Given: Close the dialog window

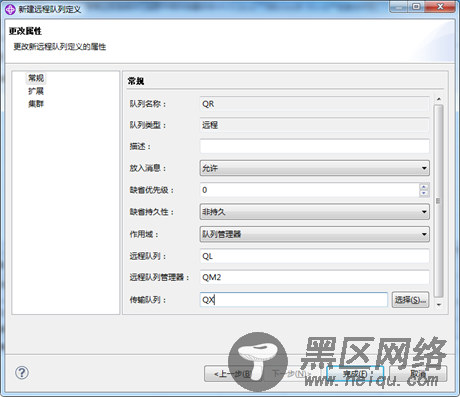Looking at the screenshot, I should coord(440,6).
